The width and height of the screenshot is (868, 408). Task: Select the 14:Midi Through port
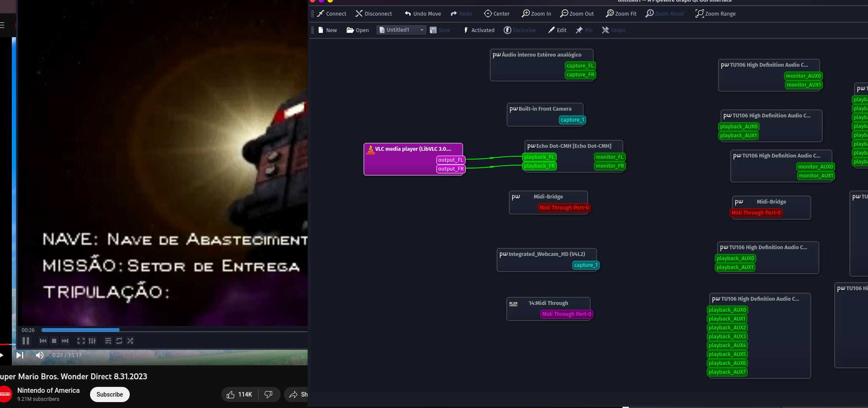click(567, 314)
